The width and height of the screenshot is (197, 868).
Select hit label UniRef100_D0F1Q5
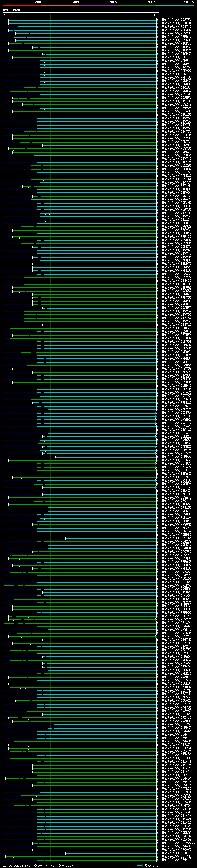177,389
